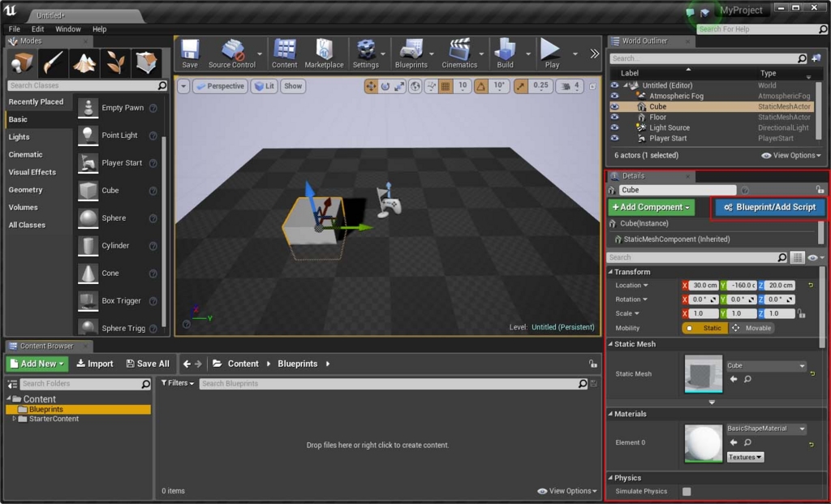Click the Build toolbar icon

coord(505,54)
